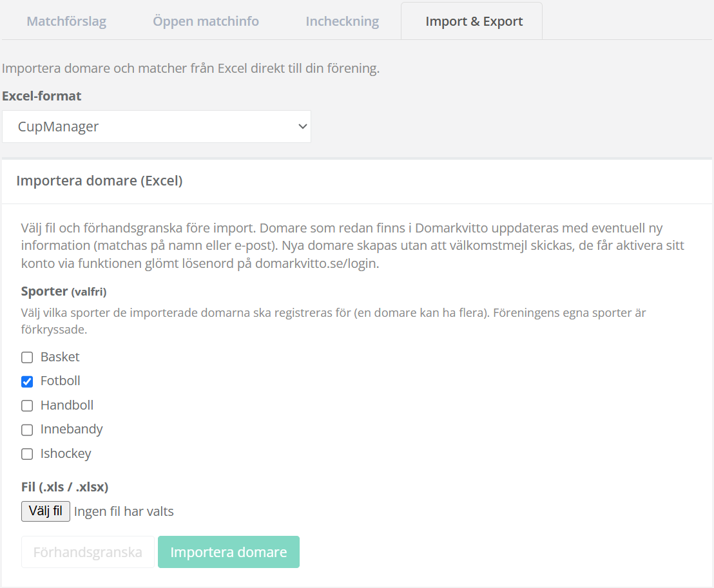Click the 'Excel-format' label
This screenshot has width=714, height=588.
(41, 96)
